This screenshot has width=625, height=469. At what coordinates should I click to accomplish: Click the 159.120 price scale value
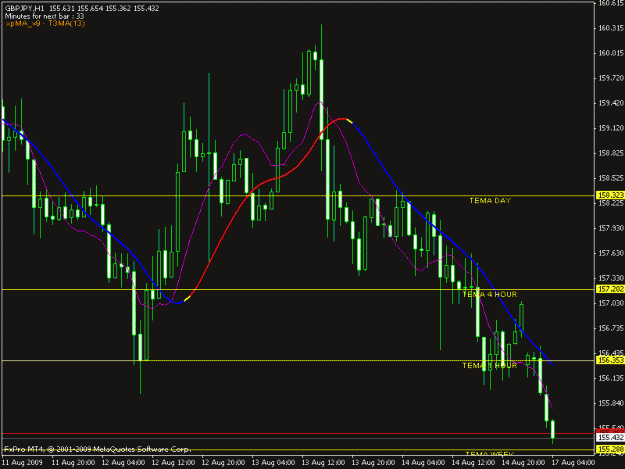click(610, 128)
